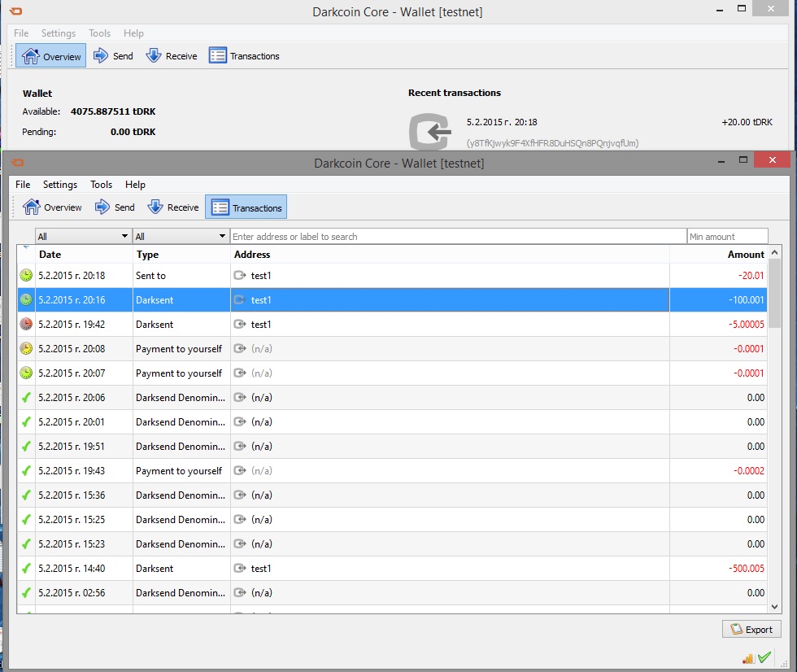
Task: Focus the address or label search field
Action: pos(459,237)
